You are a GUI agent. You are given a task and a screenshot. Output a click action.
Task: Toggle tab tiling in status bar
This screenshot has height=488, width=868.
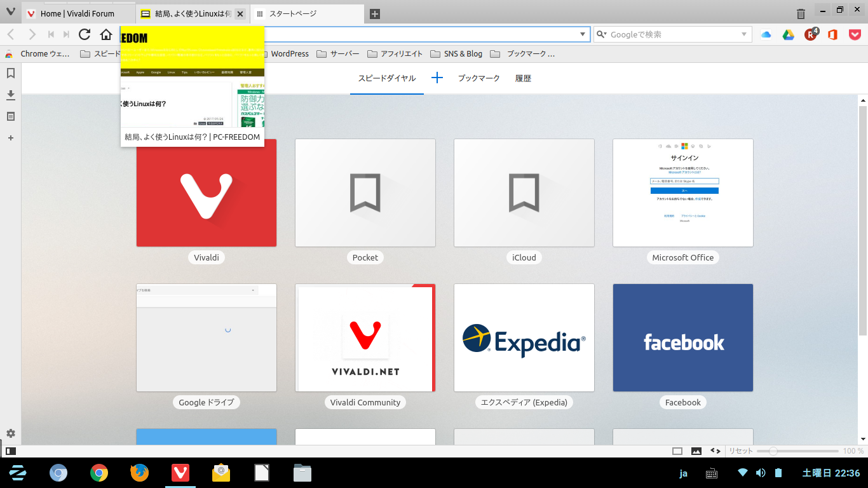[x=677, y=451]
